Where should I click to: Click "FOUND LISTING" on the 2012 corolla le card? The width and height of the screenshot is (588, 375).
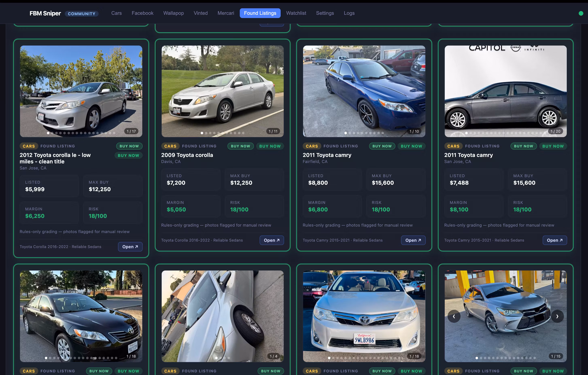[x=58, y=146]
